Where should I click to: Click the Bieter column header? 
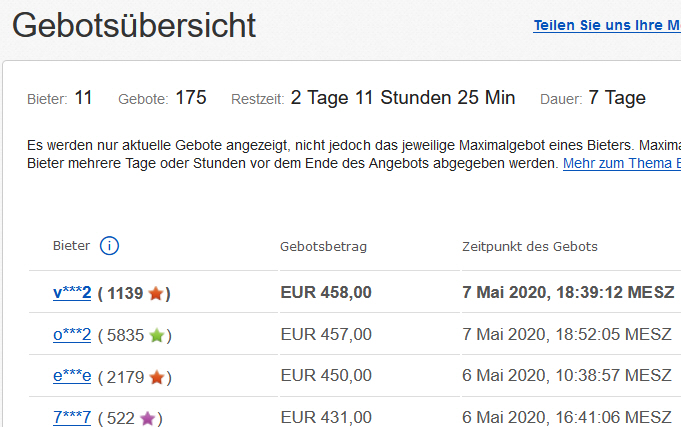pyautogui.click(x=71, y=246)
